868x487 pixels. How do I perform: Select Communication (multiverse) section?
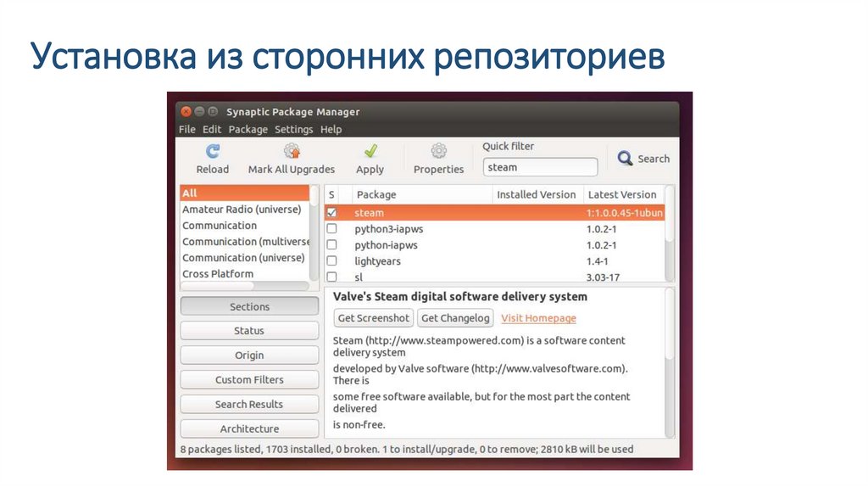(x=244, y=242)
